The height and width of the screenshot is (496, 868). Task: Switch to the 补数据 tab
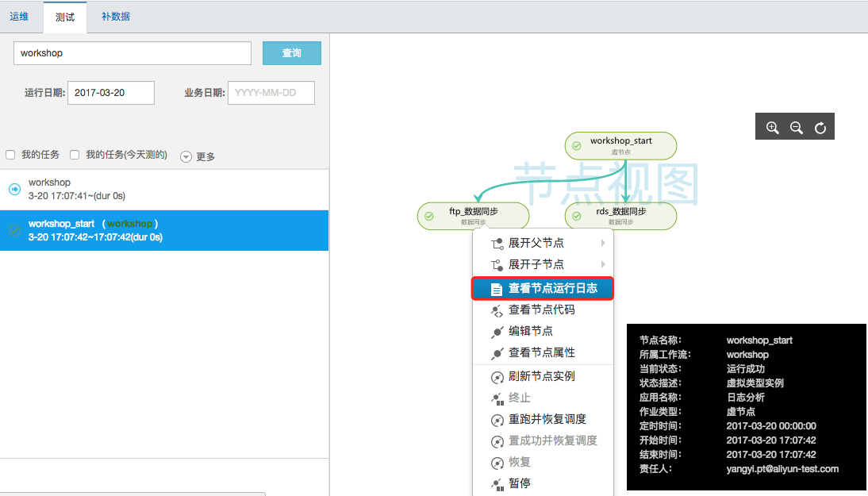[x=116, y=17]
